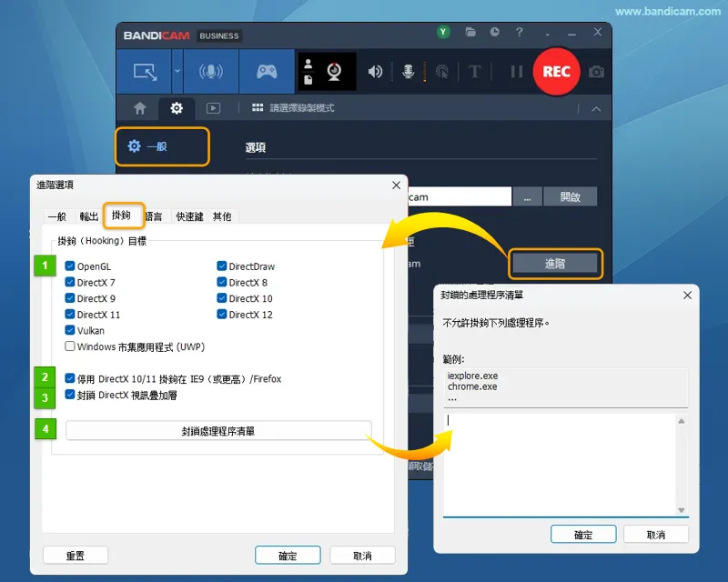
Task: Switch to 一般 tab in 進階選項
Action: pos(57,216)
